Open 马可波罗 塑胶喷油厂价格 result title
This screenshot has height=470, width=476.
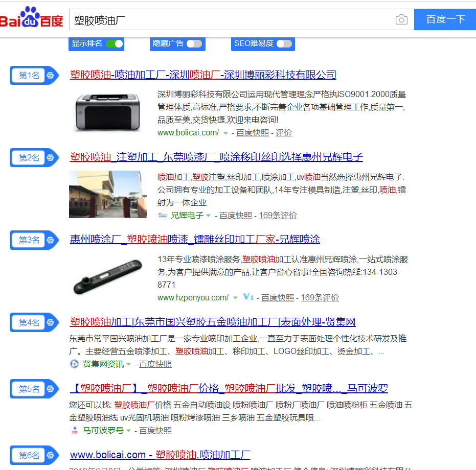coord(229,388)
